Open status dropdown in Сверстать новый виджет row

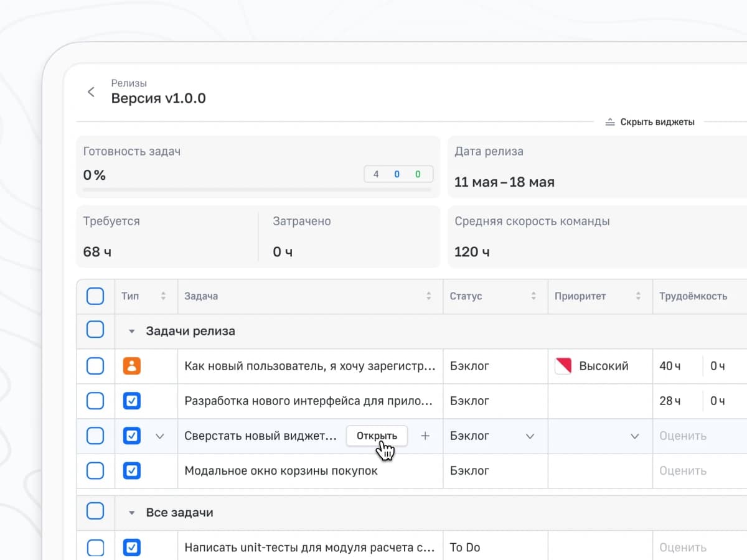click(530, 436)
